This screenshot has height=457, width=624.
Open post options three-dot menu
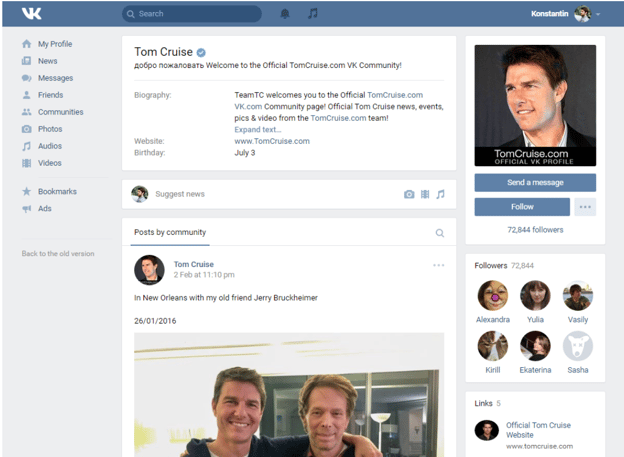(438, 265)
